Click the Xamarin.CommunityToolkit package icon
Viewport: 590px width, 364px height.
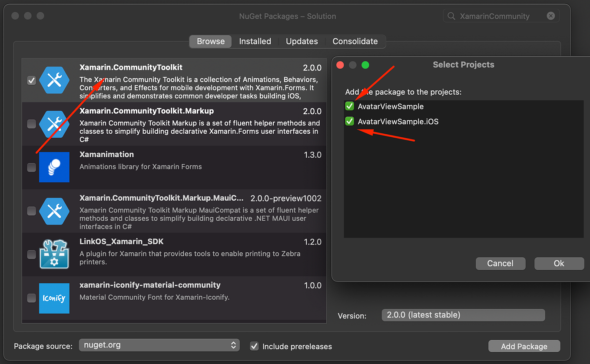point(54,80)
